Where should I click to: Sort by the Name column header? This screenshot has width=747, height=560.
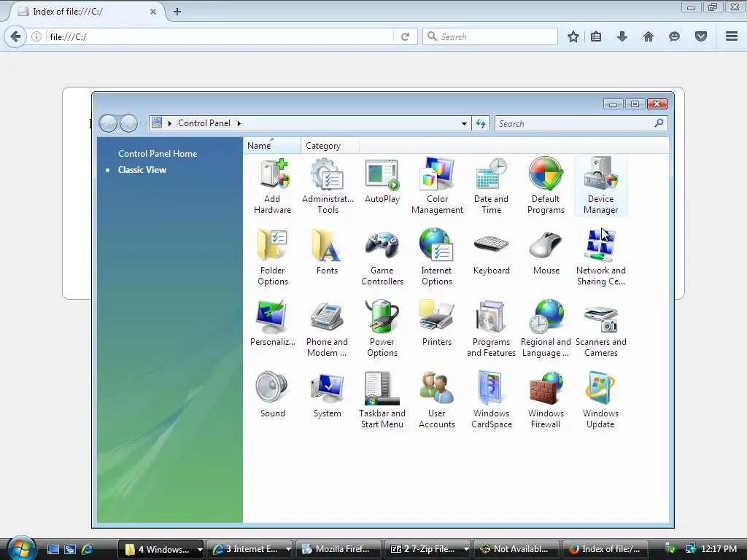pyautogui.click(x=272, y=146)
